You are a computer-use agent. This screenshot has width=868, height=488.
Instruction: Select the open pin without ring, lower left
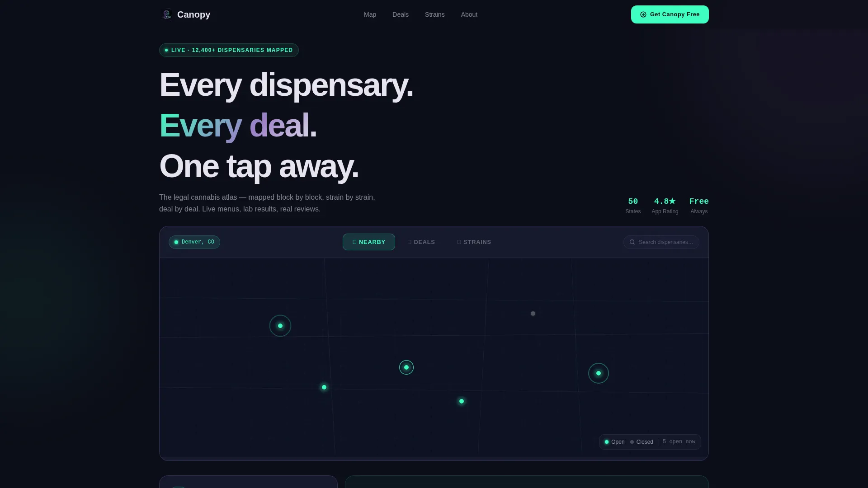(x=324, y=387)
